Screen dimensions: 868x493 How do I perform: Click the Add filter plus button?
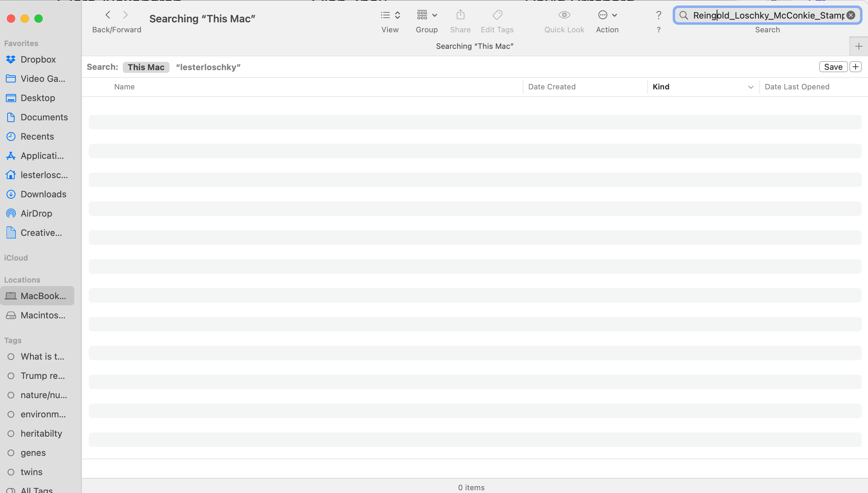(x=856, y=67)
